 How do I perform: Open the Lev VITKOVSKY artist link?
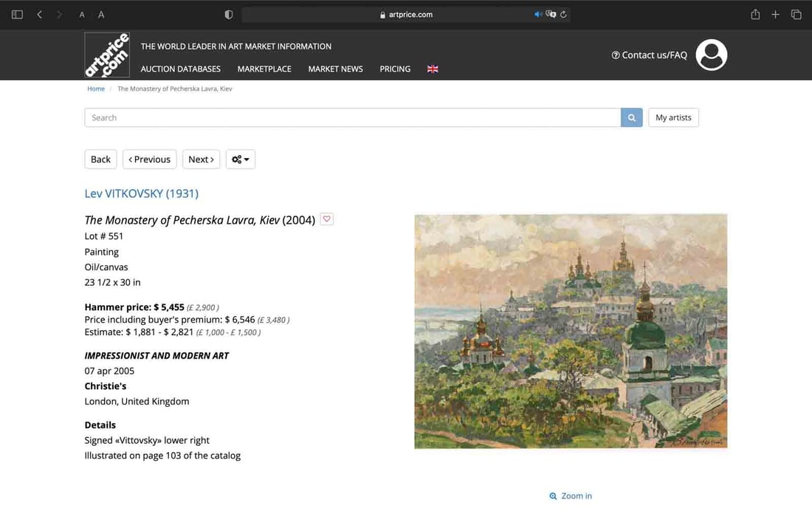[142, 193]
